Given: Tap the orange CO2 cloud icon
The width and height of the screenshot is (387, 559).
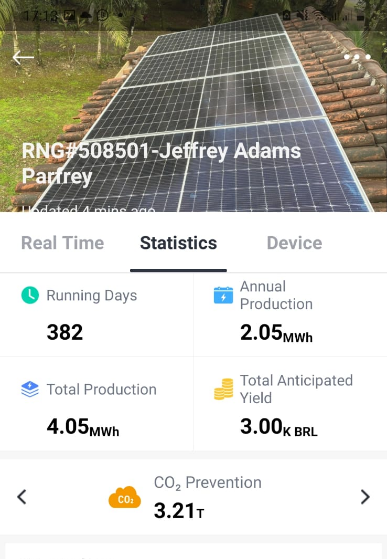Looking at the screenshot, I should tap(125, 497).
